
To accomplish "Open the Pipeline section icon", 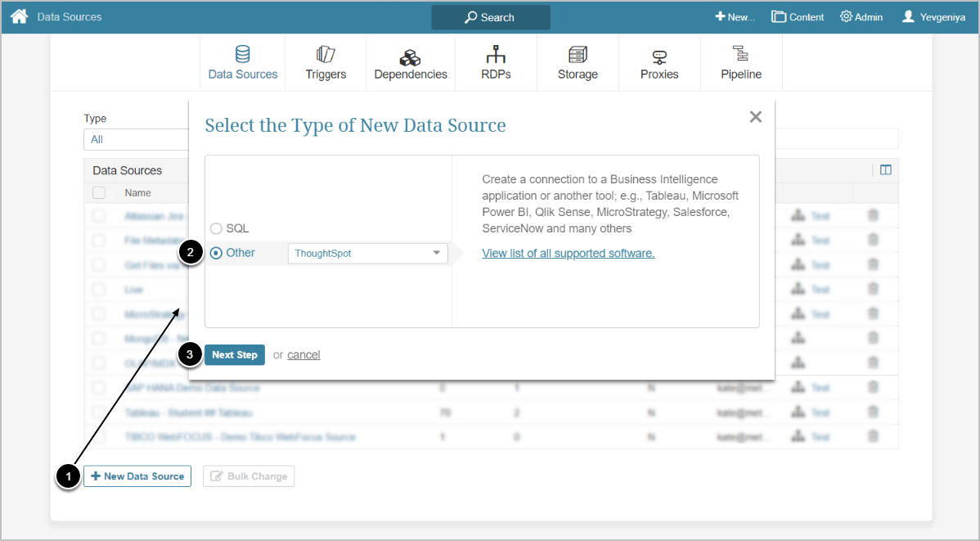I will [741, 55].
